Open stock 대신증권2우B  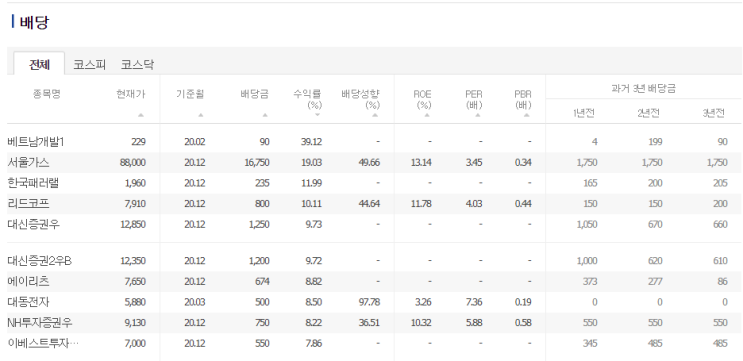pos(39,261)
